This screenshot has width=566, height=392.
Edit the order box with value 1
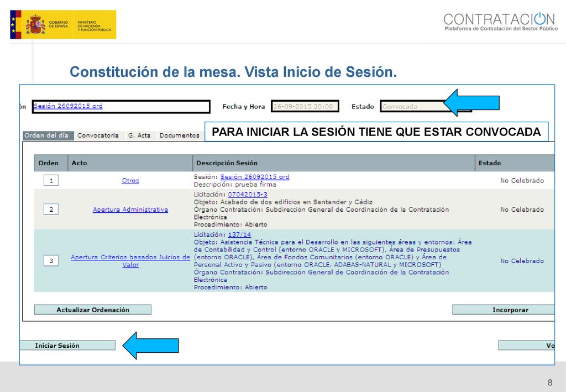[51, 180]
